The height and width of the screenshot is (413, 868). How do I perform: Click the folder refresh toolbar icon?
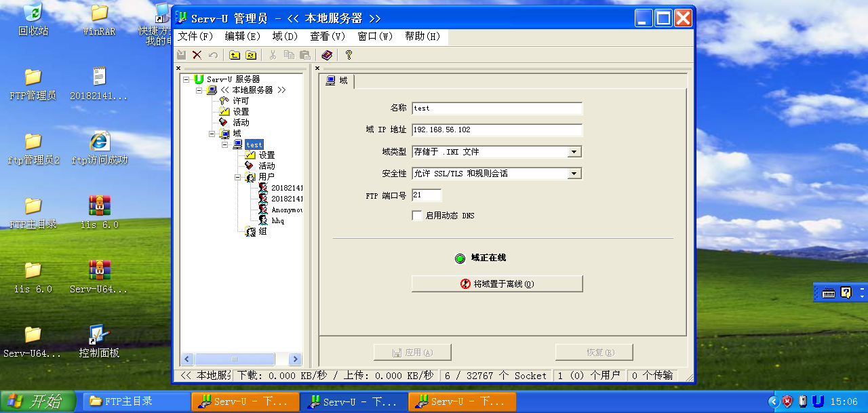[251, 55]
